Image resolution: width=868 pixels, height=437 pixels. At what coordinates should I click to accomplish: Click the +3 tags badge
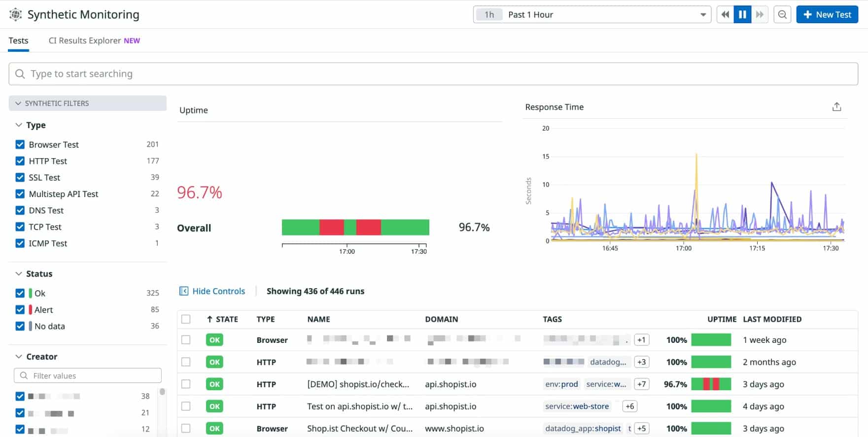tap(641, 362)
